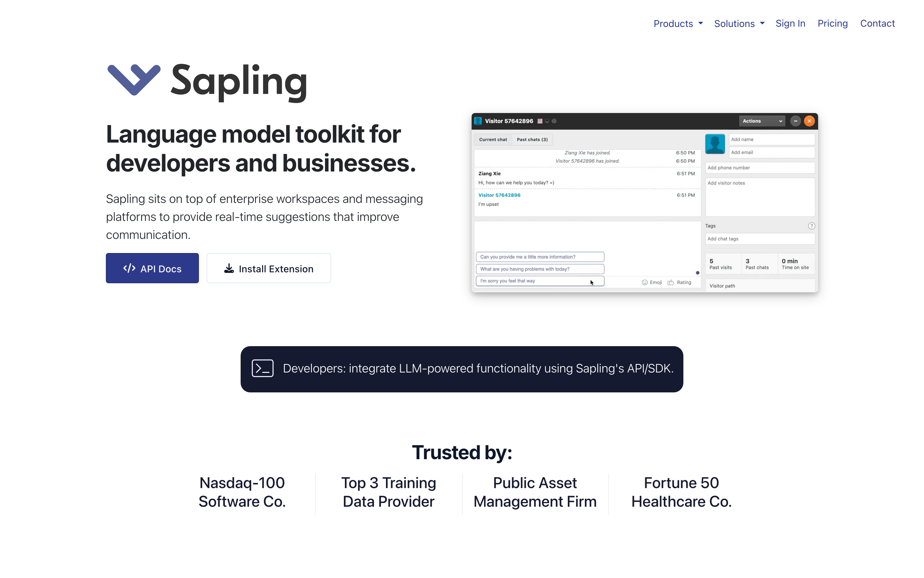
Task: Click the Add name field
Action: (772, 140)
